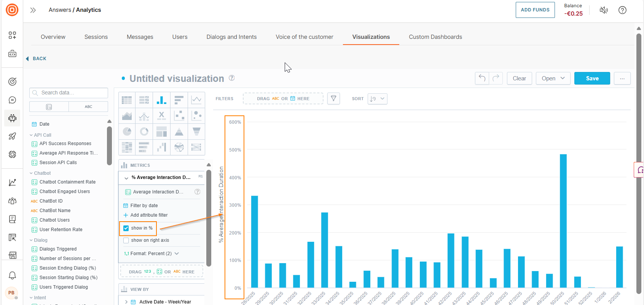Collapse the API Call data group
The image size is (644, 305).
[x=31, y=135]
